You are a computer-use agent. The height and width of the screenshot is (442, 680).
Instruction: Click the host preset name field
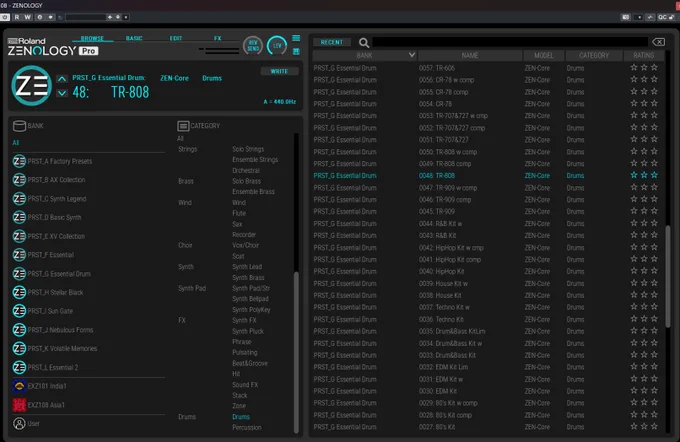coord(85,17)
